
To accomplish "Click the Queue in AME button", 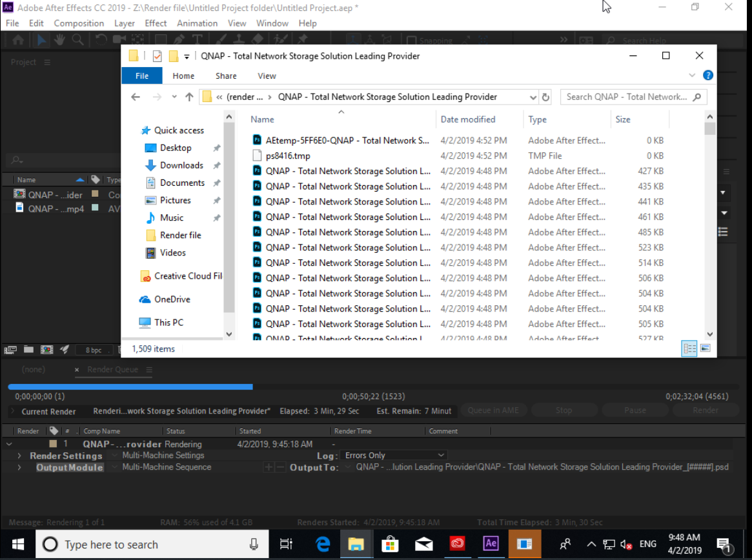I will [x=493, y=410].
